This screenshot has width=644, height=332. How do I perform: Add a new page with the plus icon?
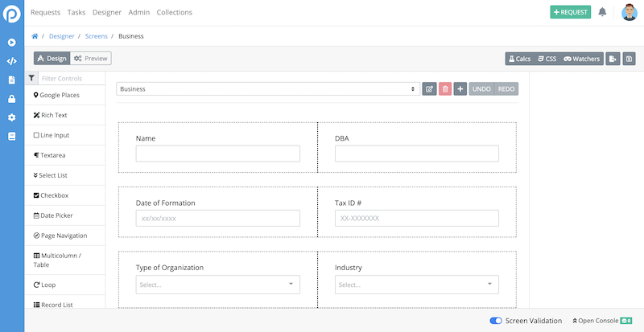click(460, 89)
